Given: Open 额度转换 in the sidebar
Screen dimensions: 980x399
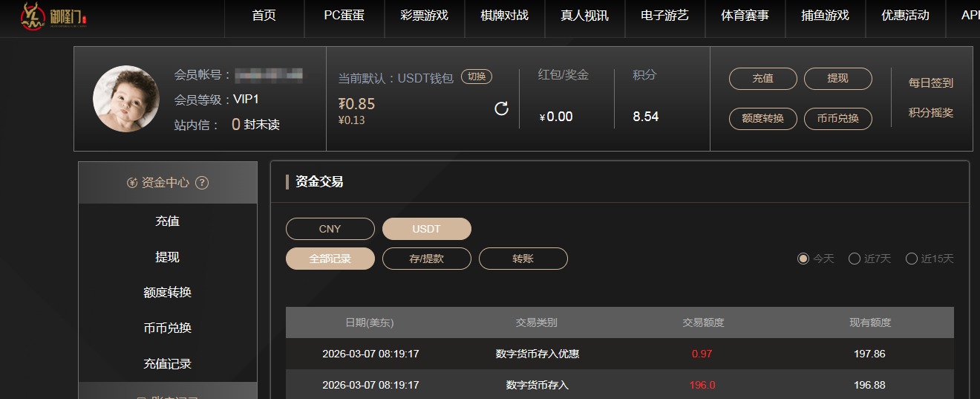Looking at the screenshot, I should pyautogui.click(x=168, y=293).
